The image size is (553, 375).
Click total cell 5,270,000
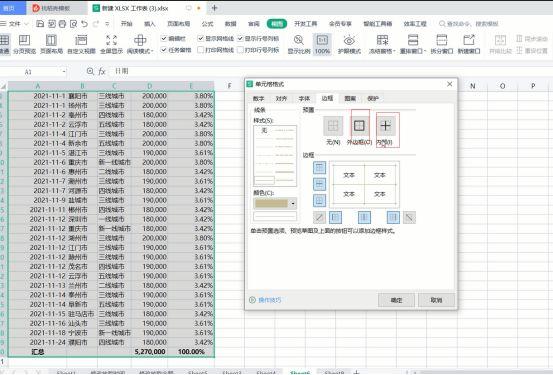coord(150,352)
